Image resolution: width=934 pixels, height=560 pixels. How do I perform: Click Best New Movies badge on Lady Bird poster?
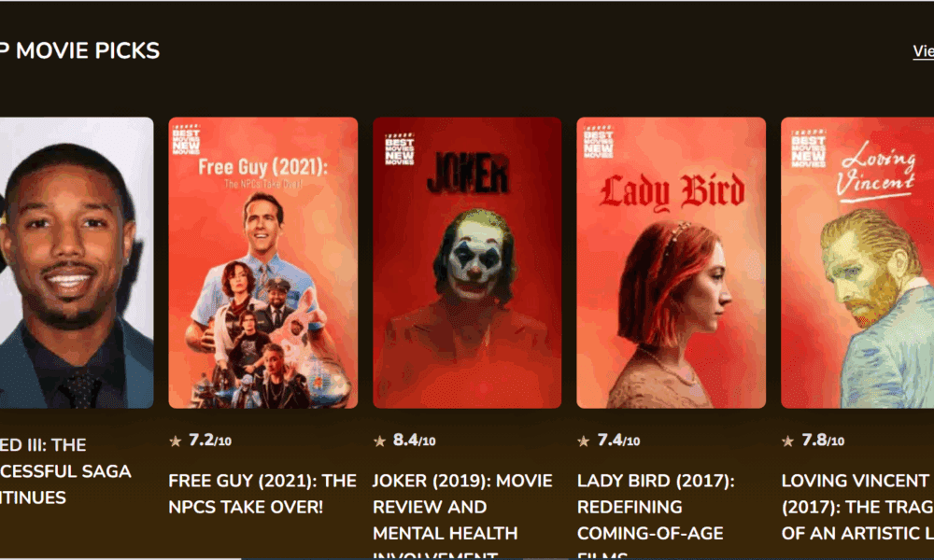coord(598,142)
